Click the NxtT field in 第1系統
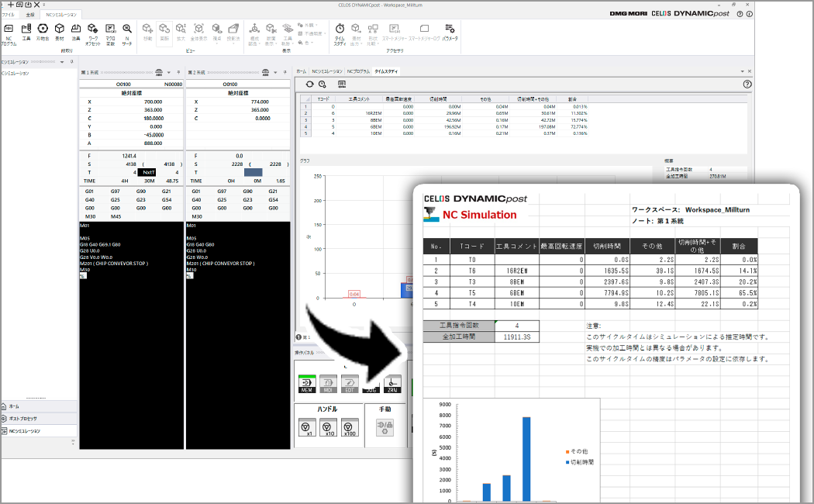The height and width of the screenshot is (504, 814). coord(149,172)
